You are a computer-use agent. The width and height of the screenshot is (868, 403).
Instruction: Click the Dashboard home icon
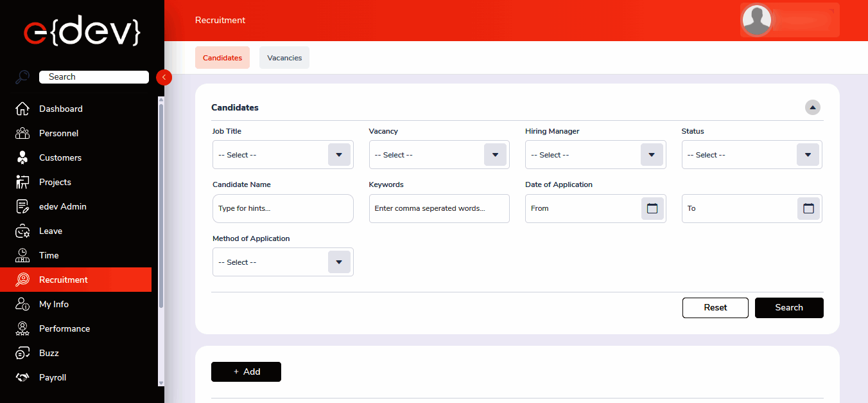click(22, 109)
